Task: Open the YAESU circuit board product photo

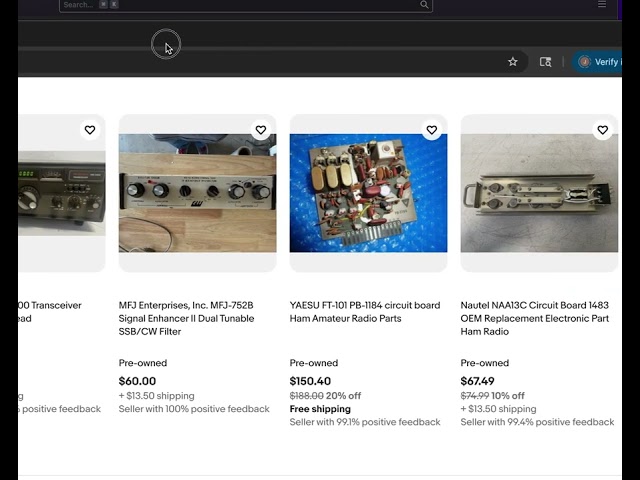Action: tap(369, 193)
